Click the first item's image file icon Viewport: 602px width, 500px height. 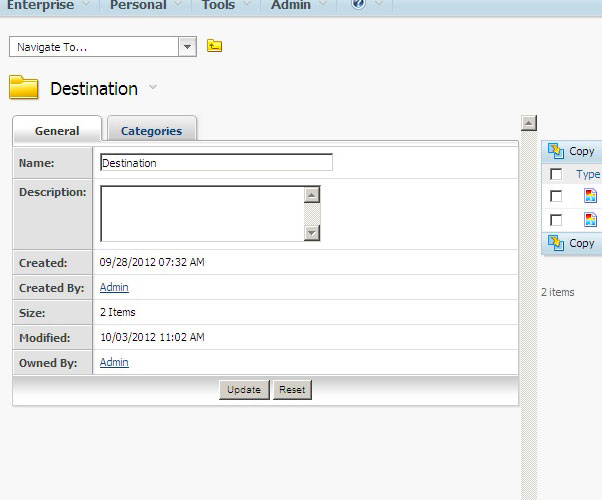[x=590, y=196]
